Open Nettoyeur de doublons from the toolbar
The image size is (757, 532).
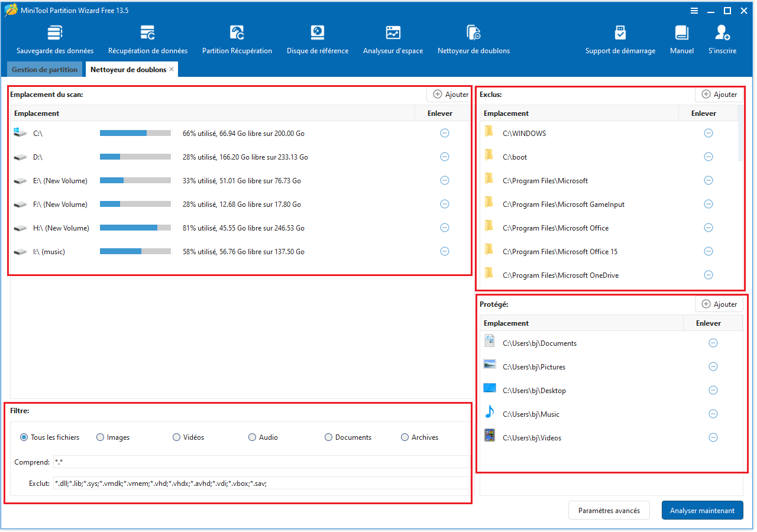click(x=473, y=38)
